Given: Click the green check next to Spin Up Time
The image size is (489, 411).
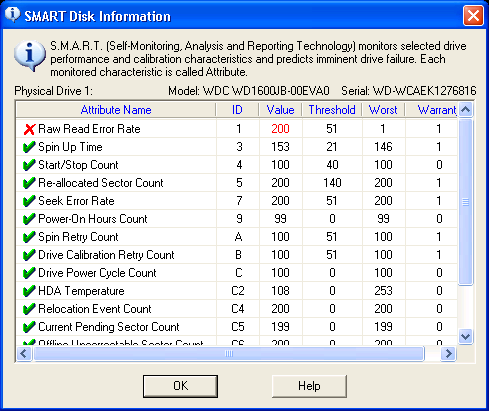Looking at the screenshot, I should tap(29, 147).
